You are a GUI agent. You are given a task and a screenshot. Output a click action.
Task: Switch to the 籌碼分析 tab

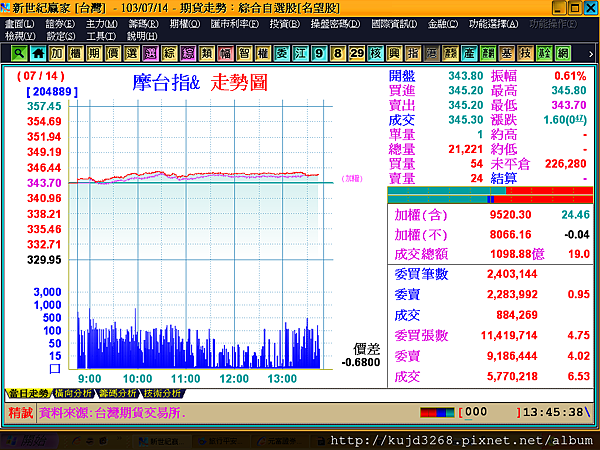pyautogui.click(x=117, y=393)
